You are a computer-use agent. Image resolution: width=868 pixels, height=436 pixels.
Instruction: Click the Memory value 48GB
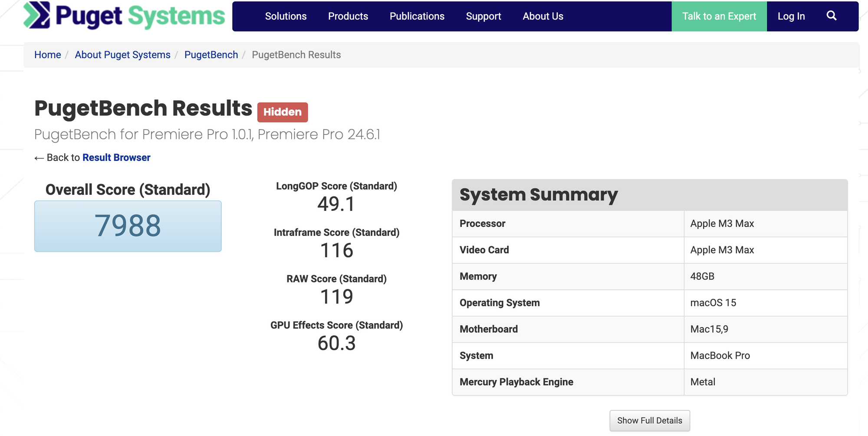point(702,276)
